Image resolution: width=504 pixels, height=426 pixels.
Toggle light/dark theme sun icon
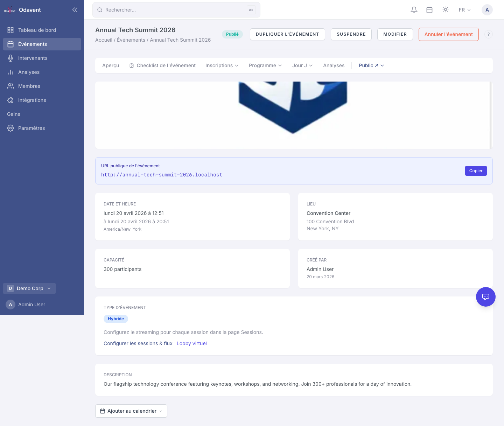coord(446,10)
